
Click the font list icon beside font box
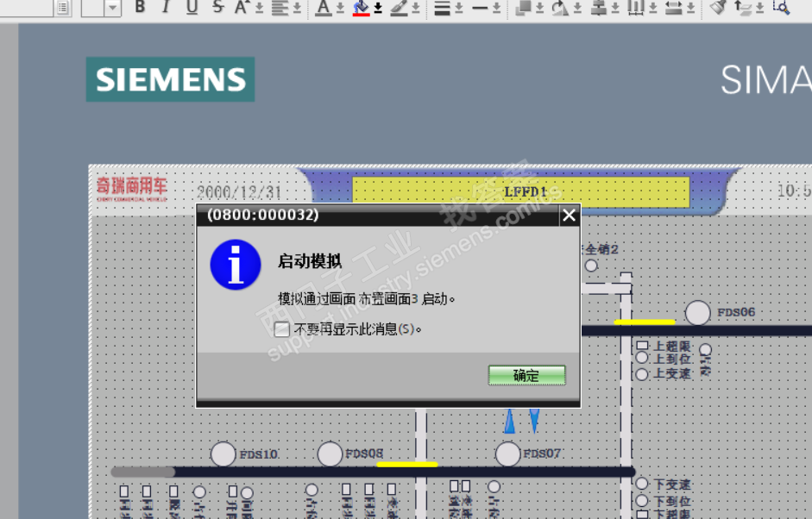[63, 8]
